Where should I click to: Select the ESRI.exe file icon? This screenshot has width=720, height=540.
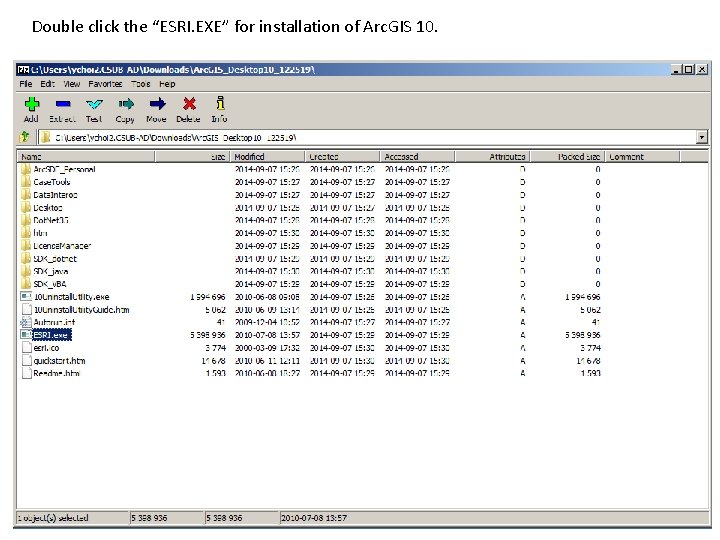pos(26,335)
